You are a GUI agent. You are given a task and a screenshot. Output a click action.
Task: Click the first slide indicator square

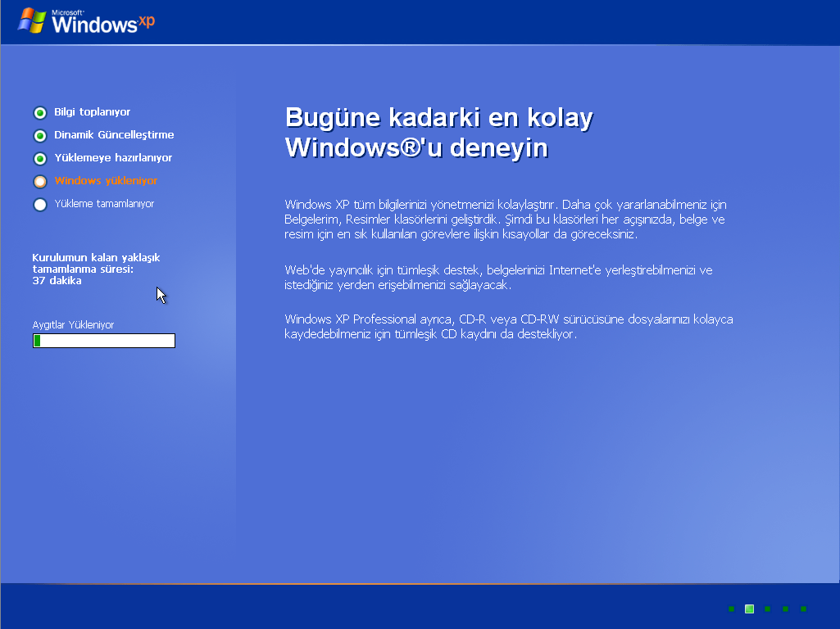click(731, 609)
